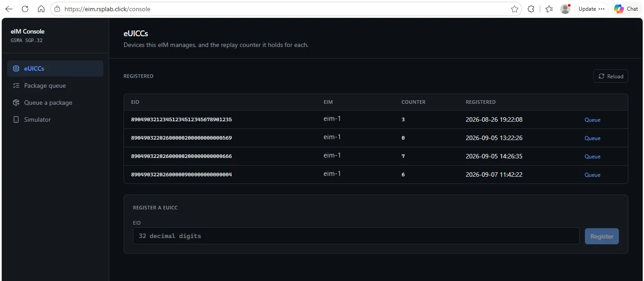The width and height of the screenshot is (644, 281).
Task: Queue a package for EID ending 901235
Action: point(592,120)
